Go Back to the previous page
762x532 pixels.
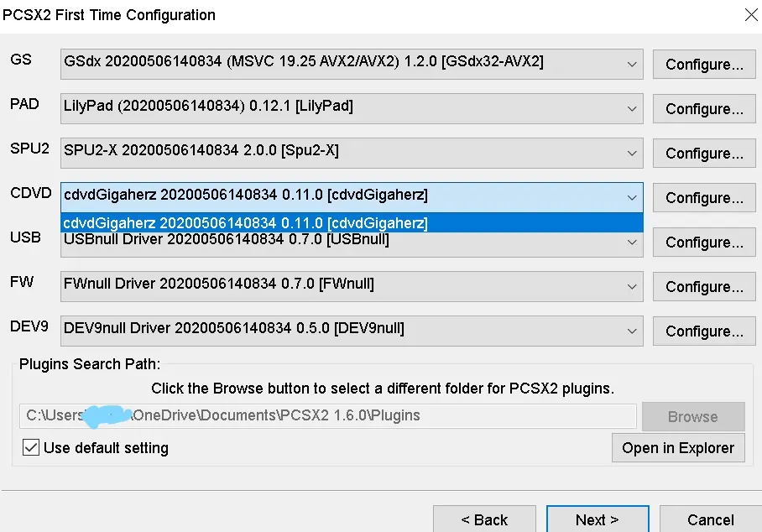click(484, 519)
